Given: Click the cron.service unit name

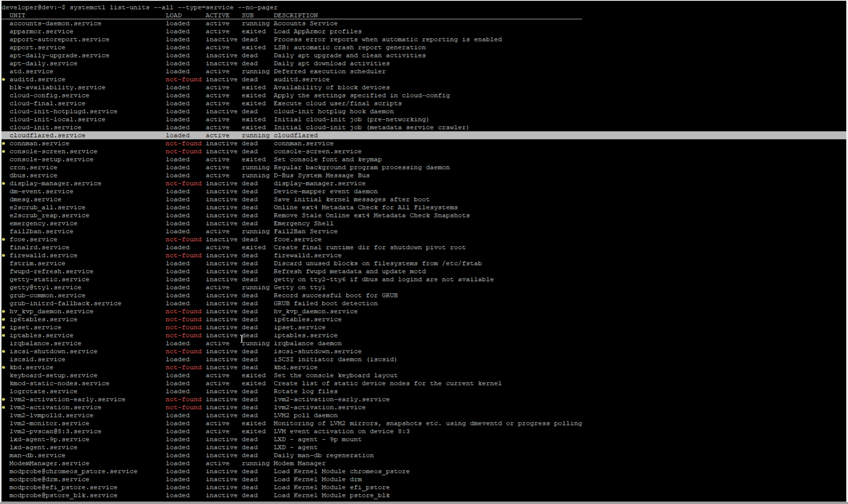Looking at the screenshot, I should (x=33, y=168).
